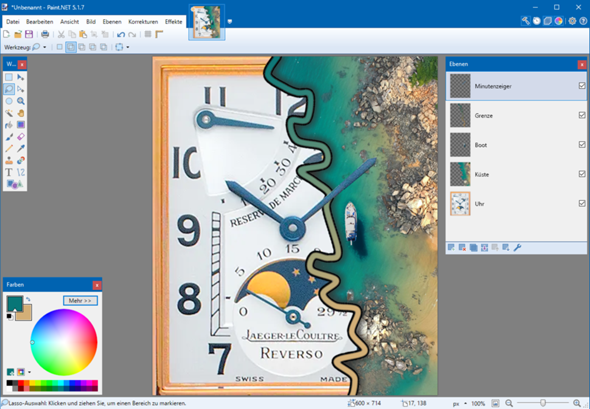This screenshot has width=590, height=409.
Task: Open the Ebenen menu
Action: pos(112,22)
